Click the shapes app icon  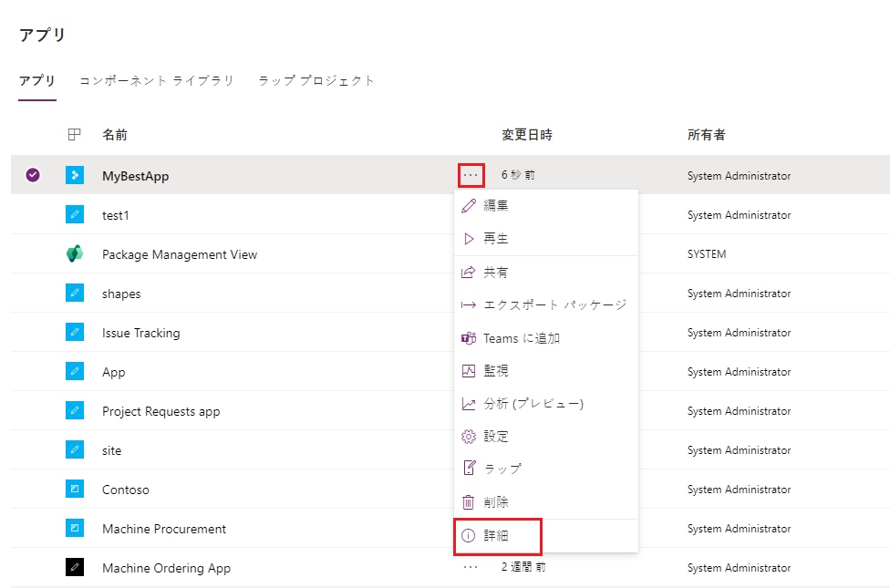75,293
